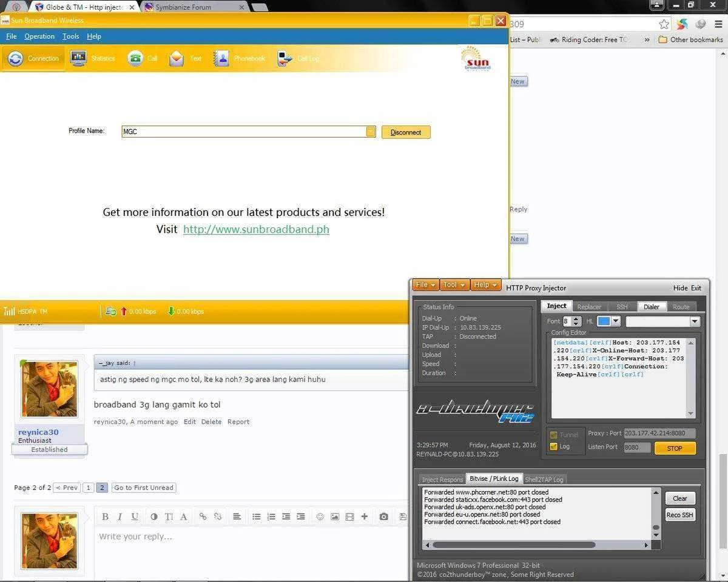Open the Help dropdown in HTTP Proxy Injector
The height and width of the screenshot is (582, 728).
486,285
